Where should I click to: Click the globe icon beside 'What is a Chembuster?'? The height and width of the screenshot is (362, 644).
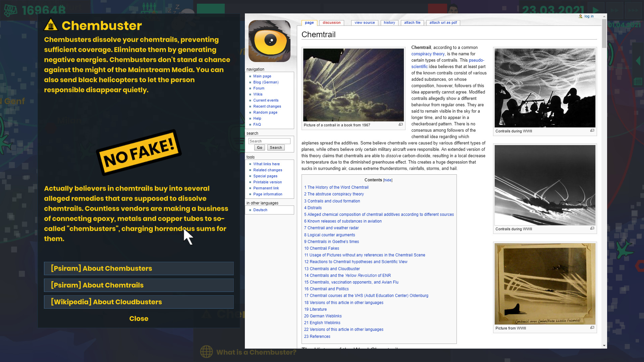207,352
